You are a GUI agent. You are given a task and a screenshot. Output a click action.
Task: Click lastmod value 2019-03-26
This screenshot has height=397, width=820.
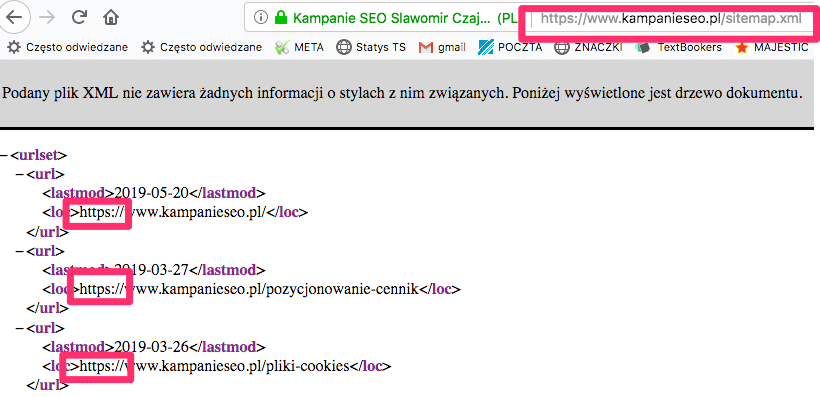pos(151,347)
